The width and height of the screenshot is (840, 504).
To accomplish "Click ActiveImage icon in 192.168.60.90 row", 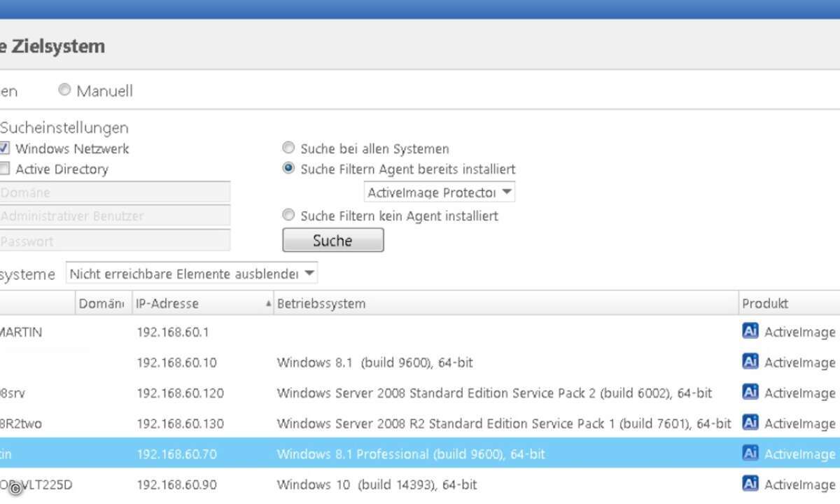I will (750, 484).
